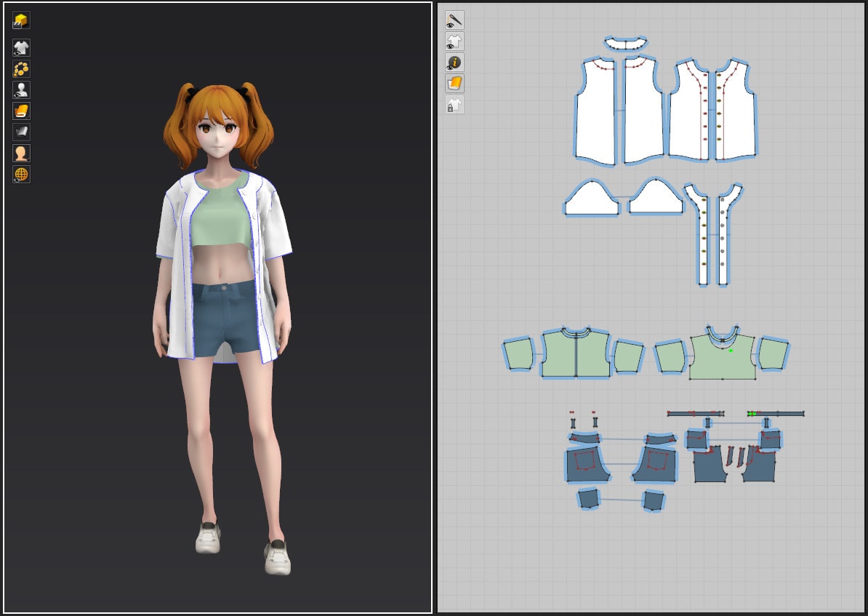Toggle the show 2D information 'i' icon

pyautogui.click(x=454, y=63)
